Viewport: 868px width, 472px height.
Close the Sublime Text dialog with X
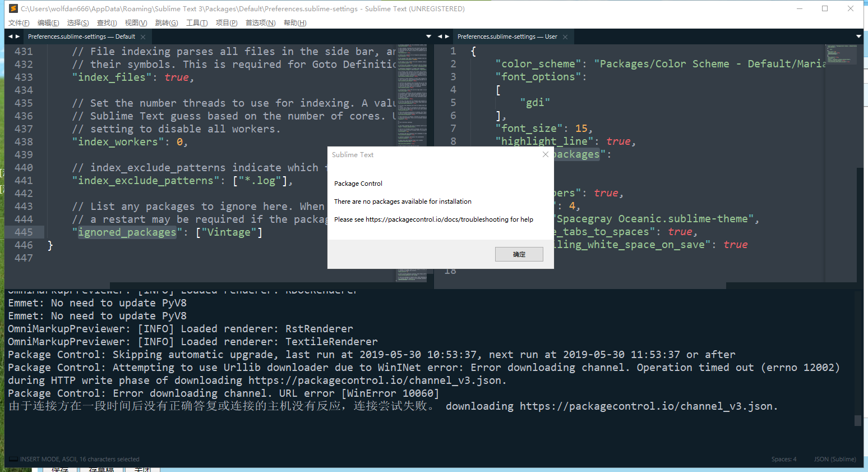click(545, 154)
